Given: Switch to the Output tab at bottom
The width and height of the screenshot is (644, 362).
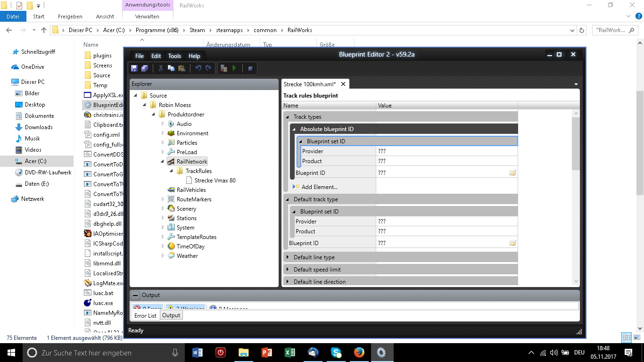Looking at the screenshot, I should tap(171, 315).
